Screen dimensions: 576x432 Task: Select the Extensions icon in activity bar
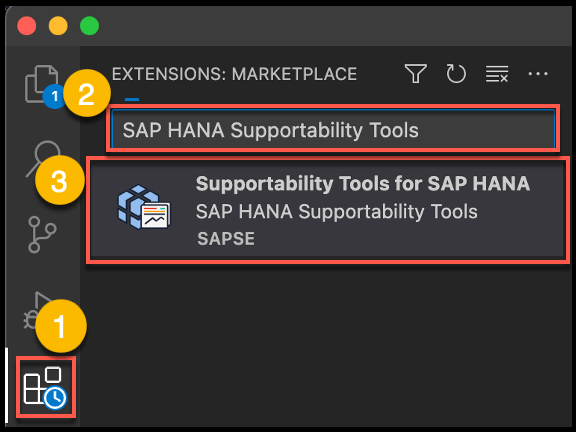(45, 387)
